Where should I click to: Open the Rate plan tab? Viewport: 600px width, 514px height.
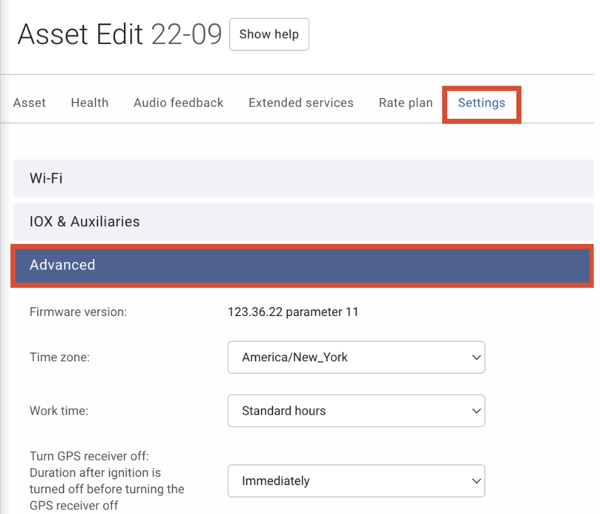click(x=406, y=103)
